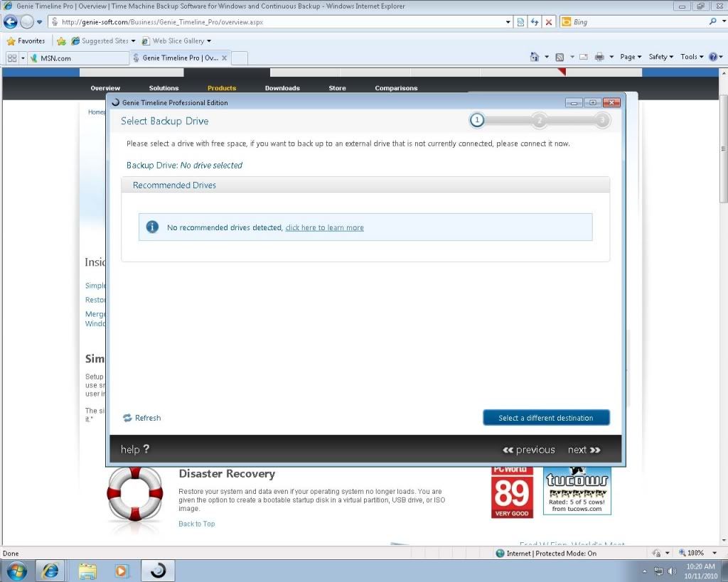Click the address bar URL field

(x=277, y=22)
